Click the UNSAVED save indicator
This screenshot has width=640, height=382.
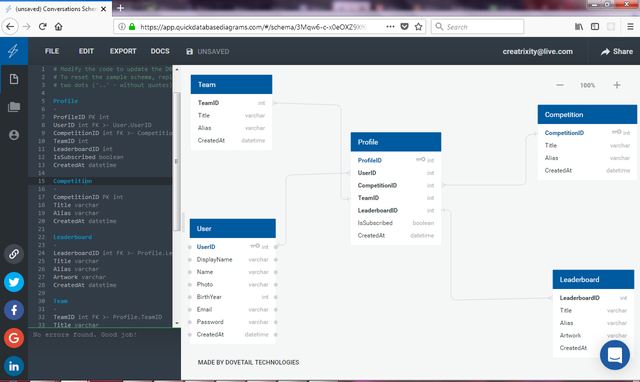(x=208, y=51)
